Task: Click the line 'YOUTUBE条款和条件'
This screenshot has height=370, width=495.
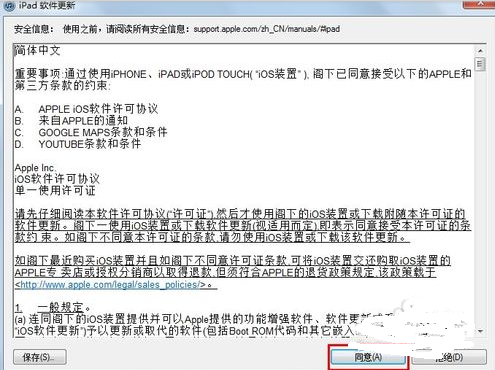Action: click(x=90, y=144)
